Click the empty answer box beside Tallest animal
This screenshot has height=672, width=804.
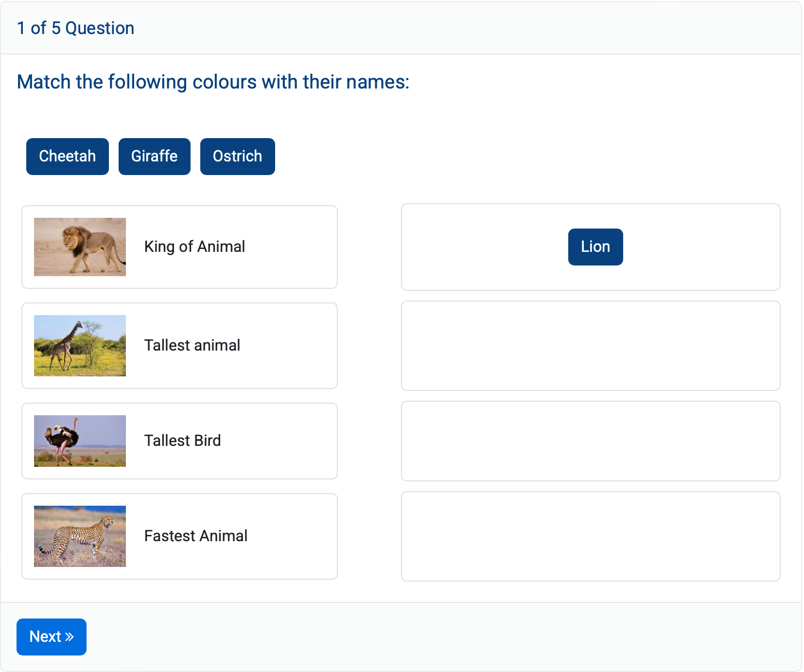[590, 346]
